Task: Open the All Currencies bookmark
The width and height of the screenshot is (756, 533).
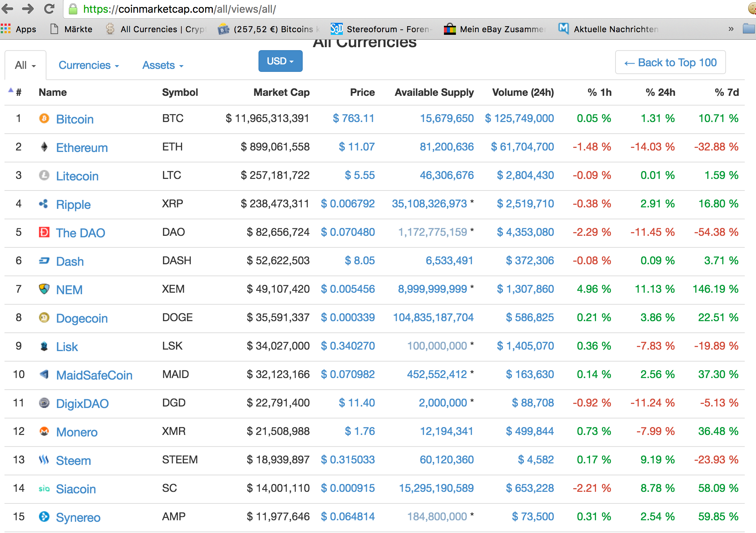Action: click(x=156, y=29)
